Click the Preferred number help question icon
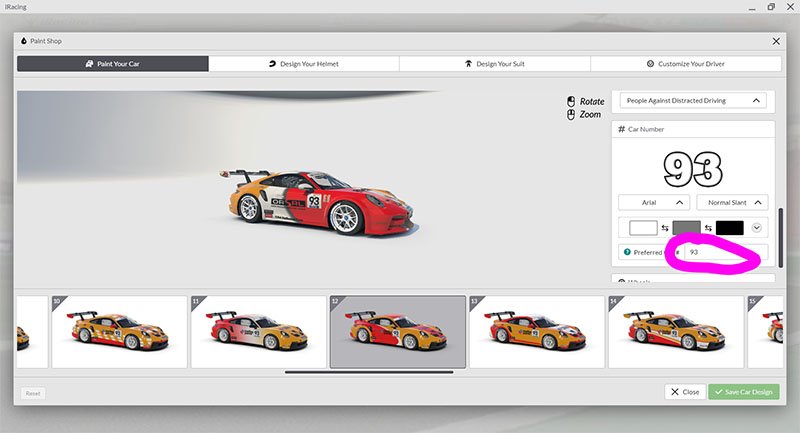The image size is (800, 433). [x=626, y=253]
